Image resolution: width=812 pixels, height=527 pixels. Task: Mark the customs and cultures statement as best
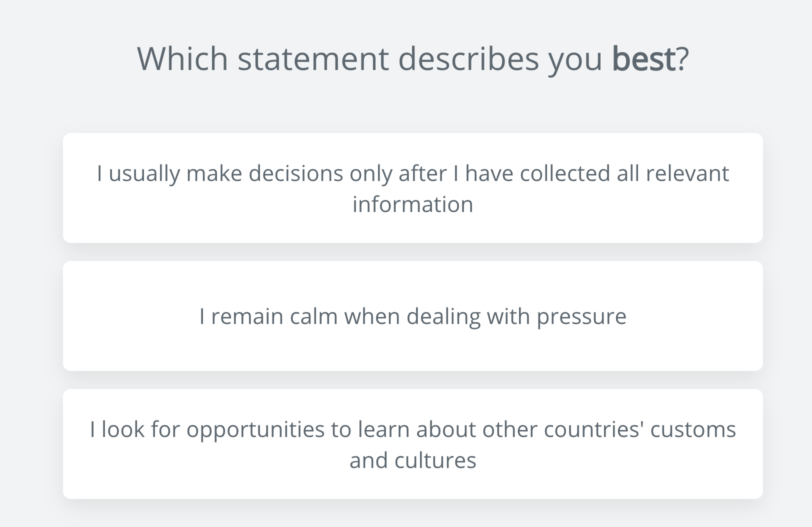[412, 444]
